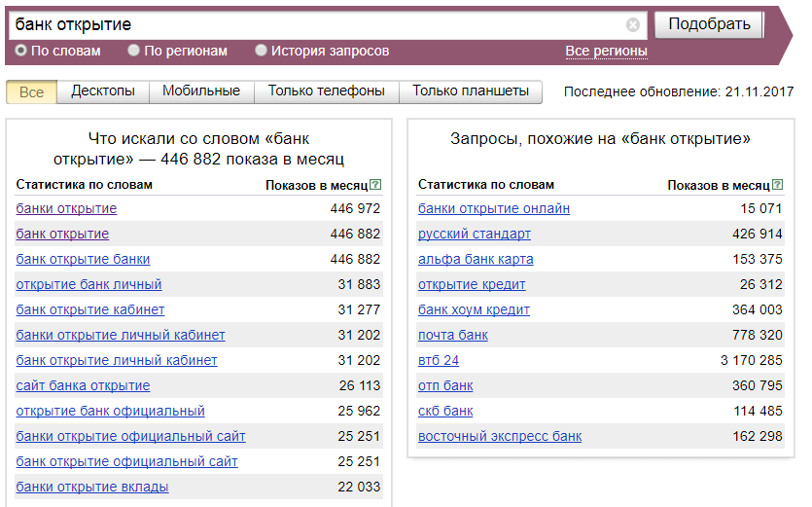The image size is (812, 507).
Task: Open the 'банк открытие кабинет' link
Action: coord(90,310)
